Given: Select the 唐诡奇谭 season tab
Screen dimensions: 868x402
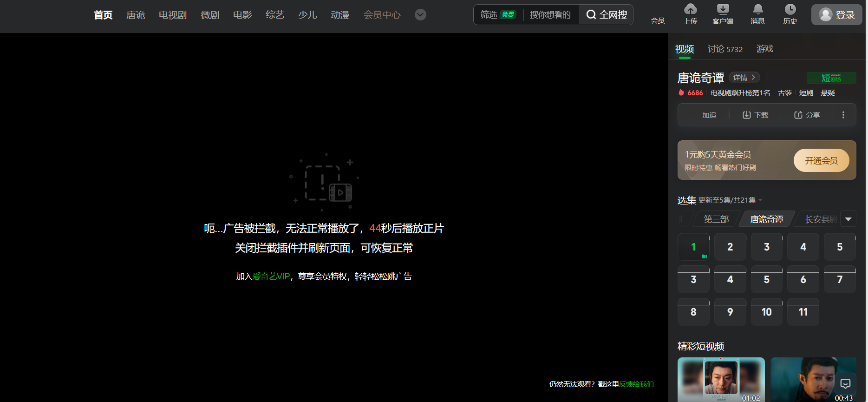Looking at the screenshot, I should (x=767, y=219).
